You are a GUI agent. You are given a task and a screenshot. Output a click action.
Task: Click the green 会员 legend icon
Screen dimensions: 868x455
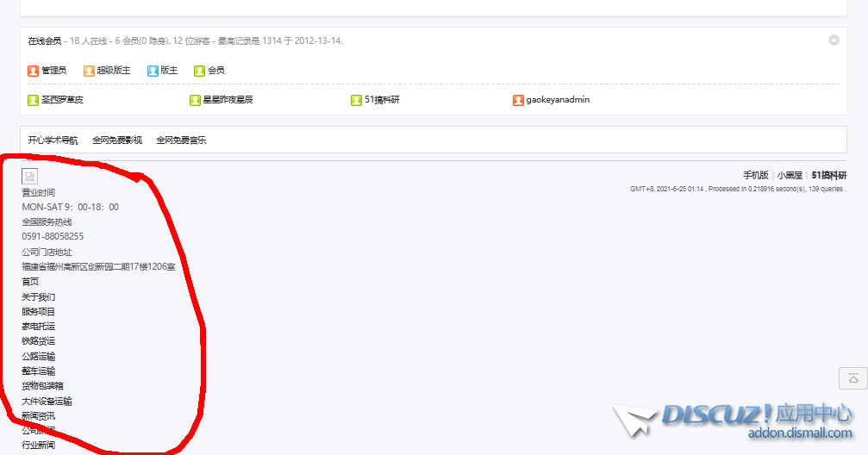[199, 71]
